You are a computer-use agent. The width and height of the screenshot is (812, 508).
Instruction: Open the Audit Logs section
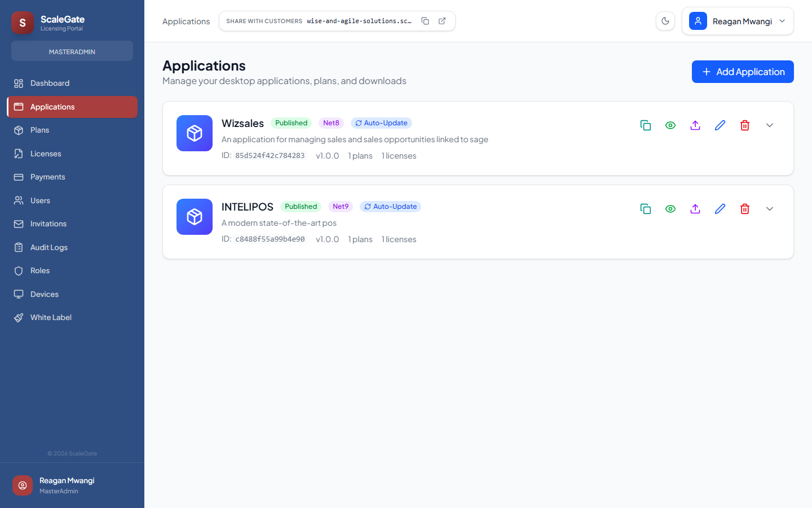[48, 247]
